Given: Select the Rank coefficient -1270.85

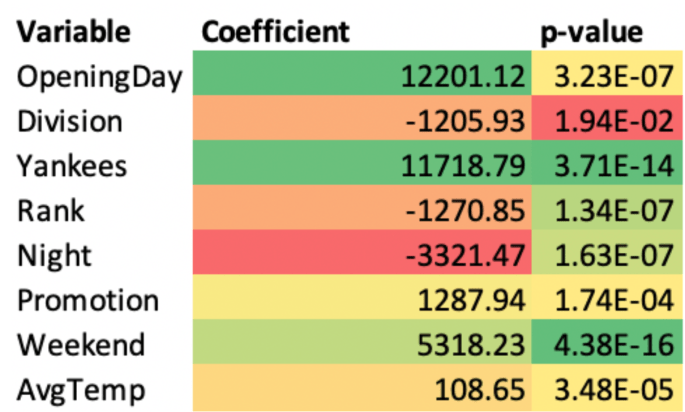Looking at the screenshot, I should [468, 212].
